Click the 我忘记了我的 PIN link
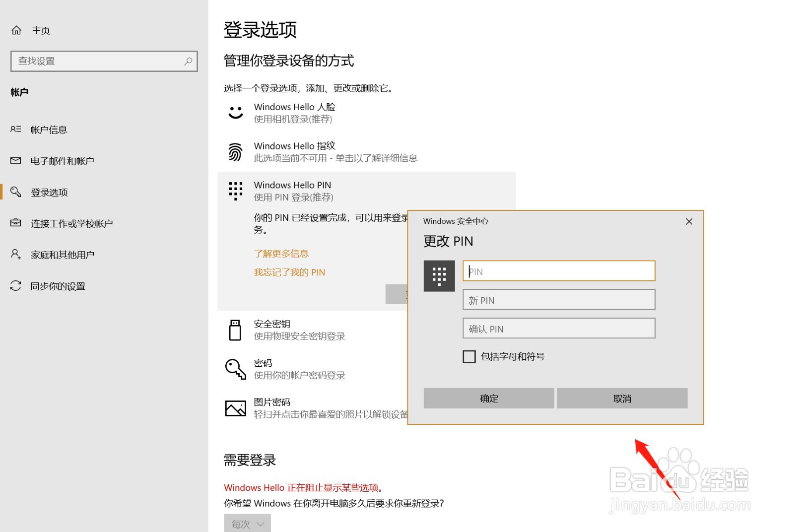Screen dimensions: 794x532 (290, 272)
